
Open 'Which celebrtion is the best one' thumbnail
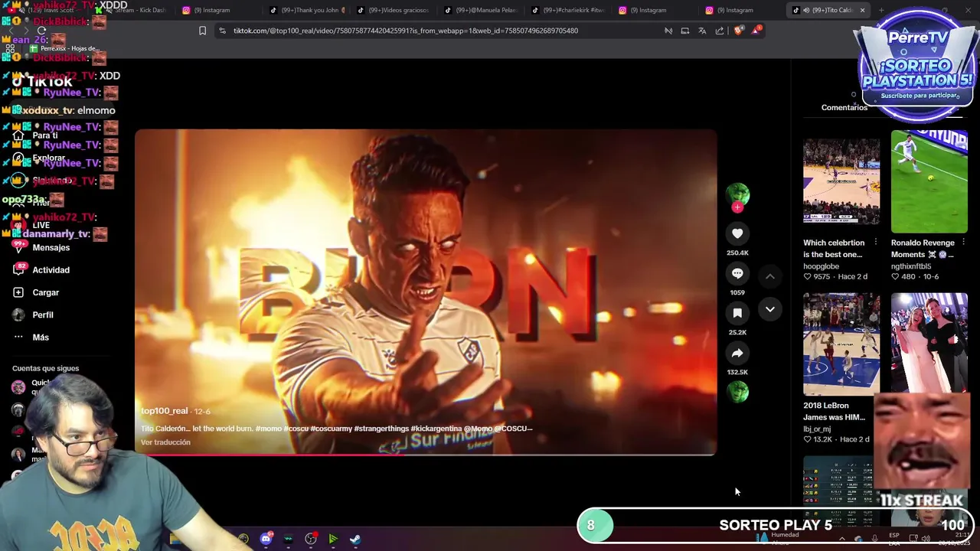(x=841, y=181)
